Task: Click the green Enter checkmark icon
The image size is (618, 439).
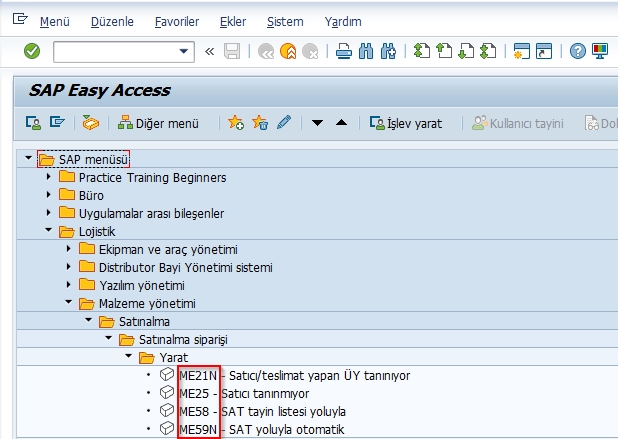Action: coord(31,51)
